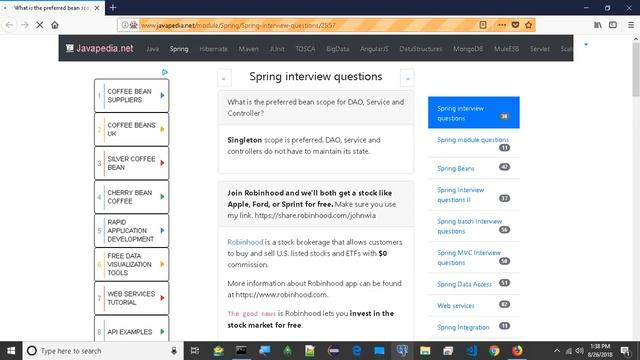The image size is (640, 360).
Task: Open Microsoft Edge from taskbar
Action: [x=356, y=351]
